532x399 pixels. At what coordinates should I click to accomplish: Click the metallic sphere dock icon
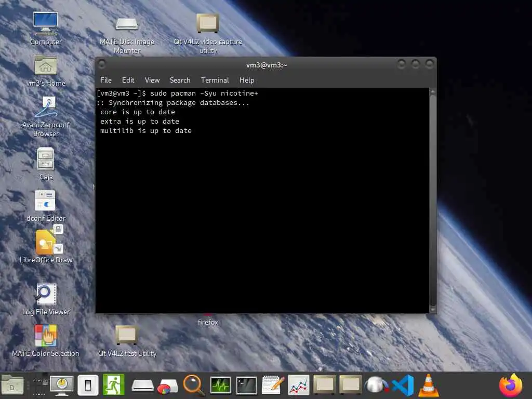click(x=377, y=385)
